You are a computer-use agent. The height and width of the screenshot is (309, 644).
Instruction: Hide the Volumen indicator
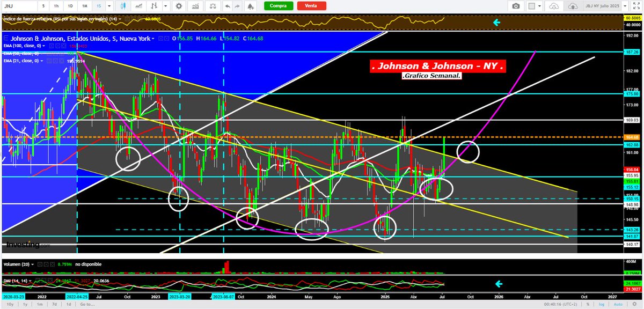[x=40, y=264]
